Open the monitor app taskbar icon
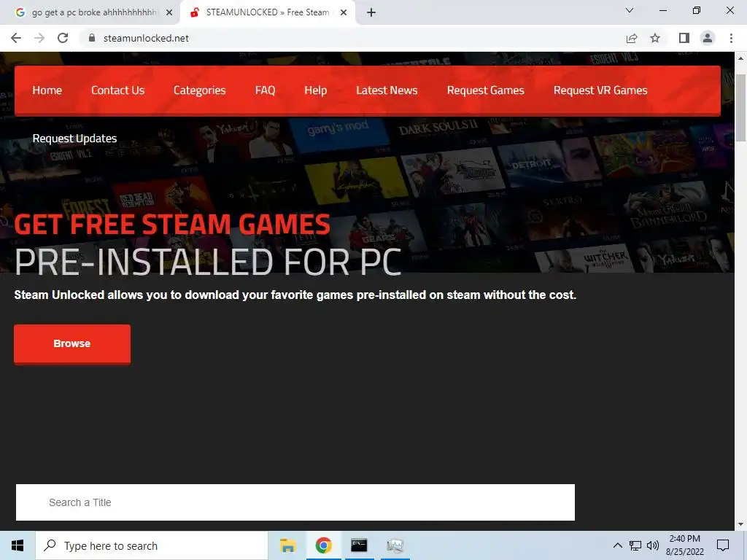This screenshot has height=560, width=747. (395, 545)
